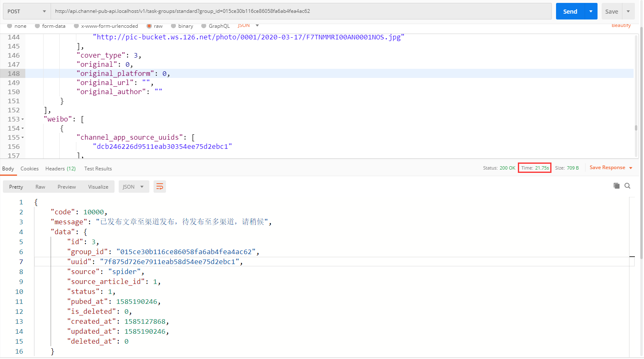This screenshot has height=359, width=644.
Task: Choose the binary body radio option
Action: [173, 26]
